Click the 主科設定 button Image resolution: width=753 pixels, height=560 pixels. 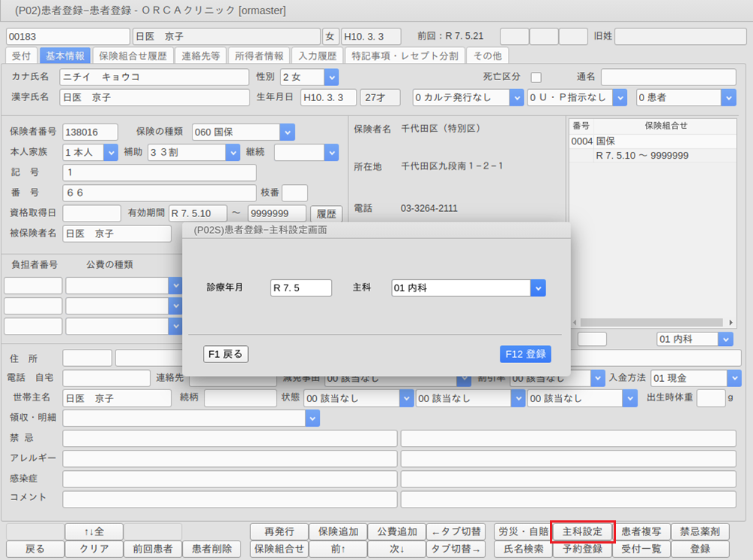(582, 532)
